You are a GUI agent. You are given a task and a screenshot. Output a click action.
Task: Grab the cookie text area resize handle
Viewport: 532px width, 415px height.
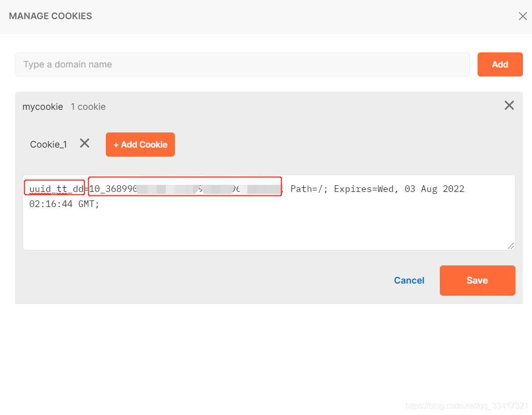(511, 246)
